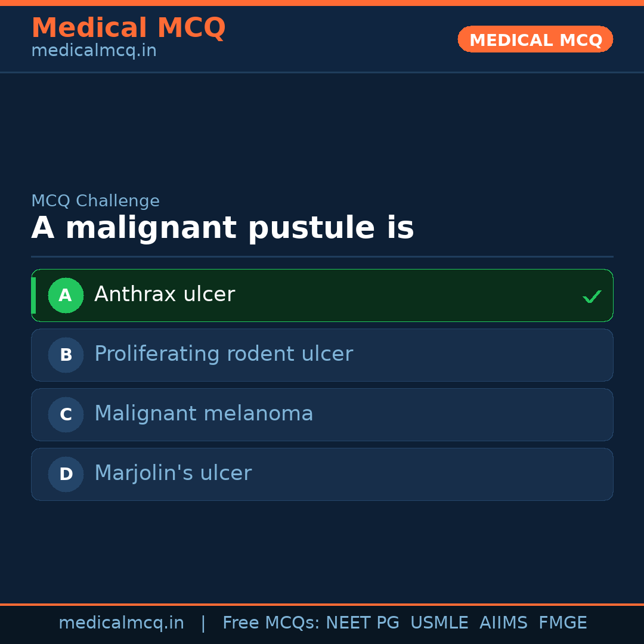Viewport: 644px width, 644px height.
Task: Collapse the highlighted answer card
Action: point(322,295)
